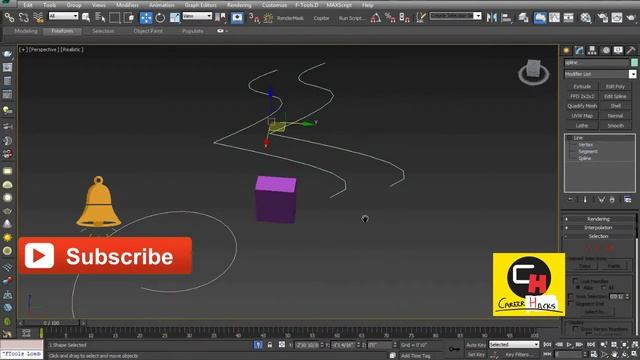The height and width of the screenshot is (360, 640).
Task: Open the Create command panel tab
Action: [567, 50]
